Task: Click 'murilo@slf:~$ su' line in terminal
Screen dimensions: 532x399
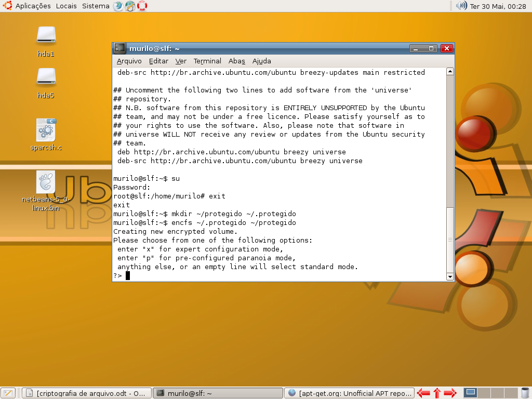Action: (x=147, y=179)
